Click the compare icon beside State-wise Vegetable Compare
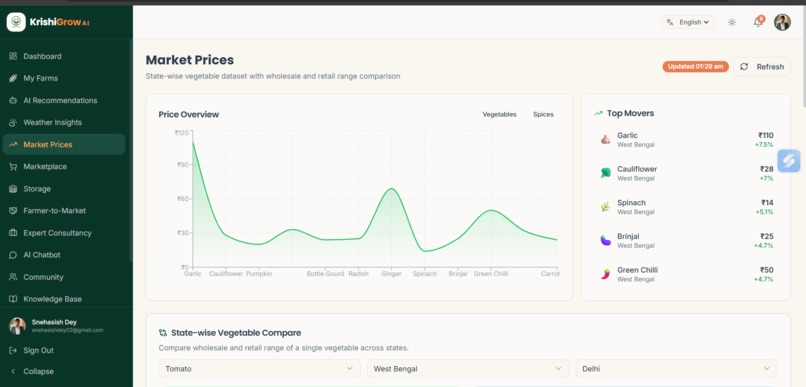The width and height of the screenshot is (806, 387). (x=163, y=333)
